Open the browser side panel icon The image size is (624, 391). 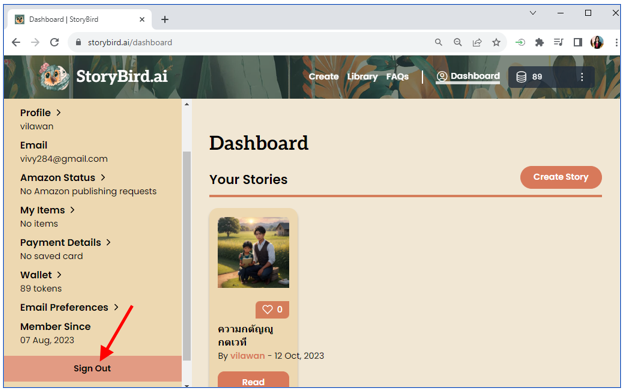(577, 42)
